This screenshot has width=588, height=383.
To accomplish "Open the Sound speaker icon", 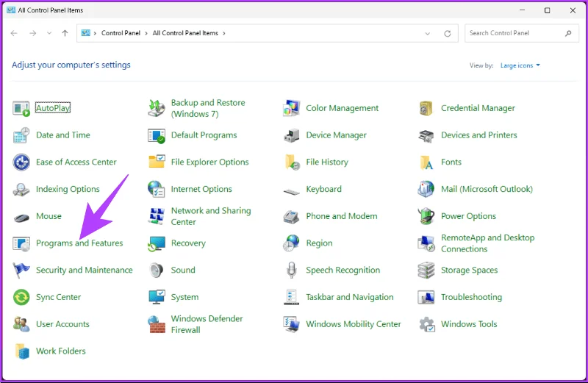I will (156, 271).
